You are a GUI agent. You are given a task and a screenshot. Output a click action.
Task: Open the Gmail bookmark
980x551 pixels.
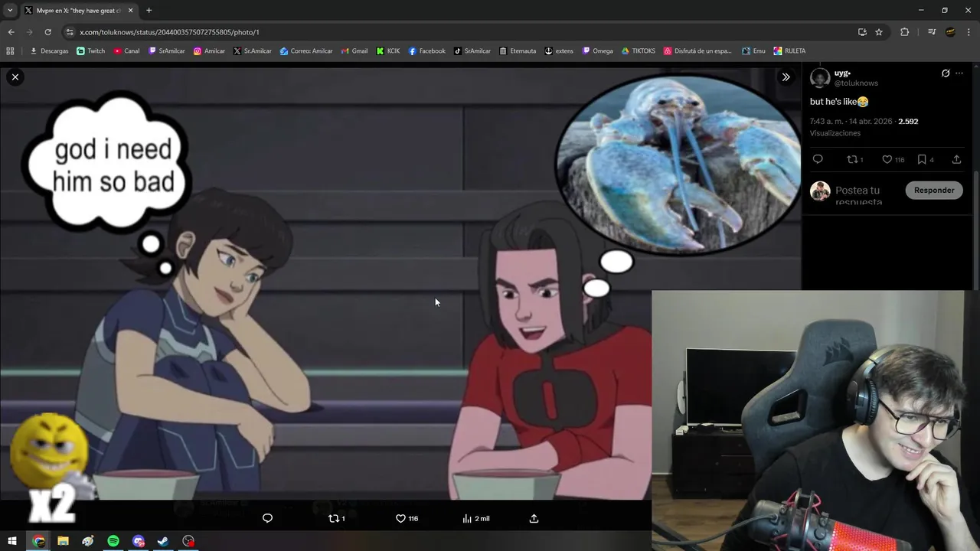354,51
